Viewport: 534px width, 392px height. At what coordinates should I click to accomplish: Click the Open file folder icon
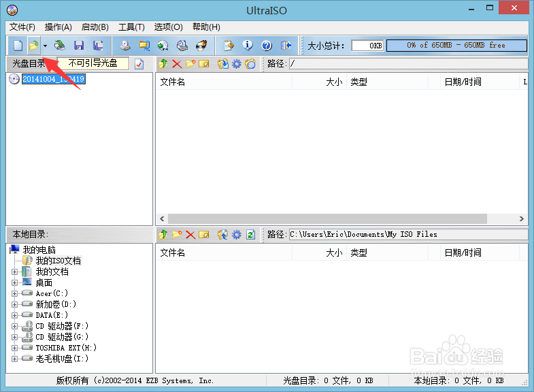tap(34, 46)
